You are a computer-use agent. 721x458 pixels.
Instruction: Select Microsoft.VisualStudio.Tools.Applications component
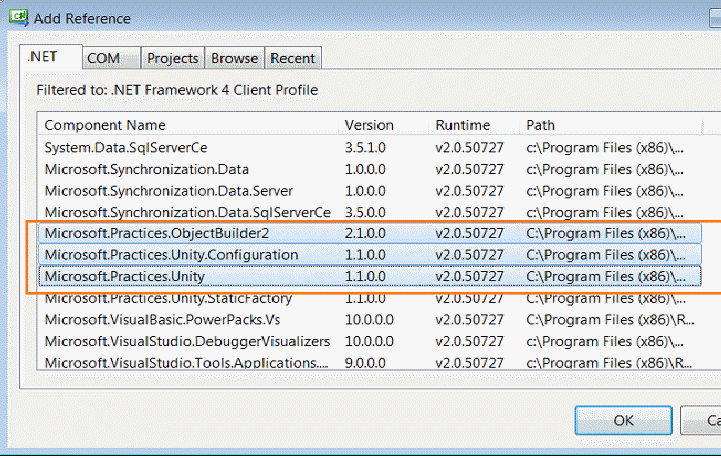[370, 362]
